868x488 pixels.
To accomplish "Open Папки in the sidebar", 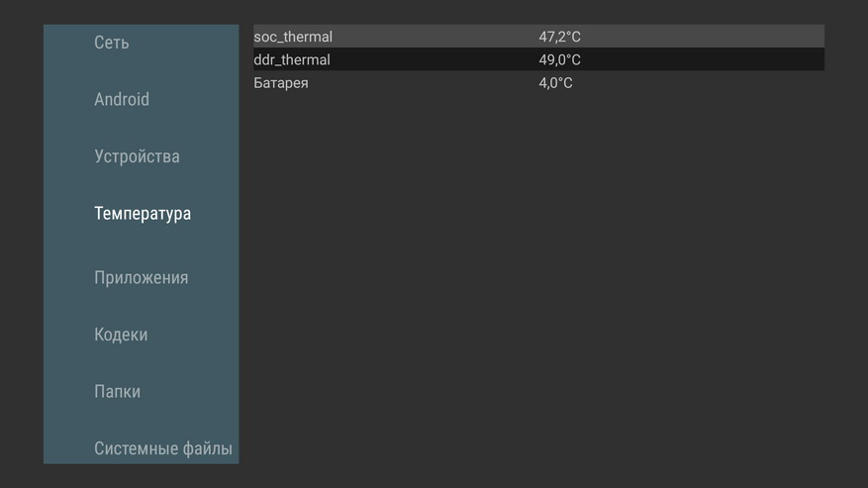I will pyautogui.click(x=117, y=392).
